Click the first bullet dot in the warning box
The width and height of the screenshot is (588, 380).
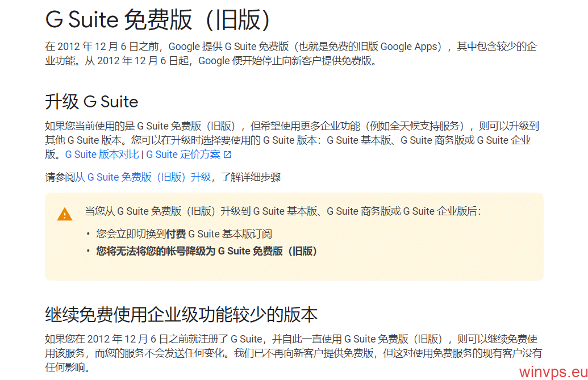click(x=88, y=234)
